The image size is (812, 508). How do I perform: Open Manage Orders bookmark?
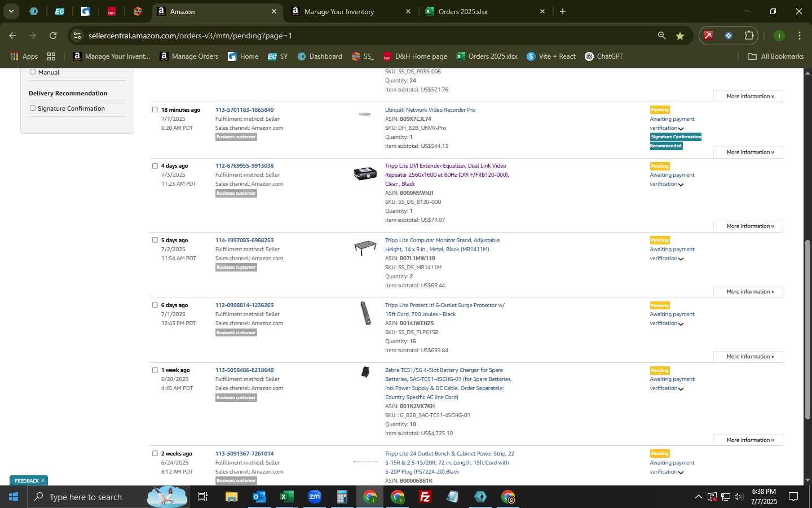point(189,56)
